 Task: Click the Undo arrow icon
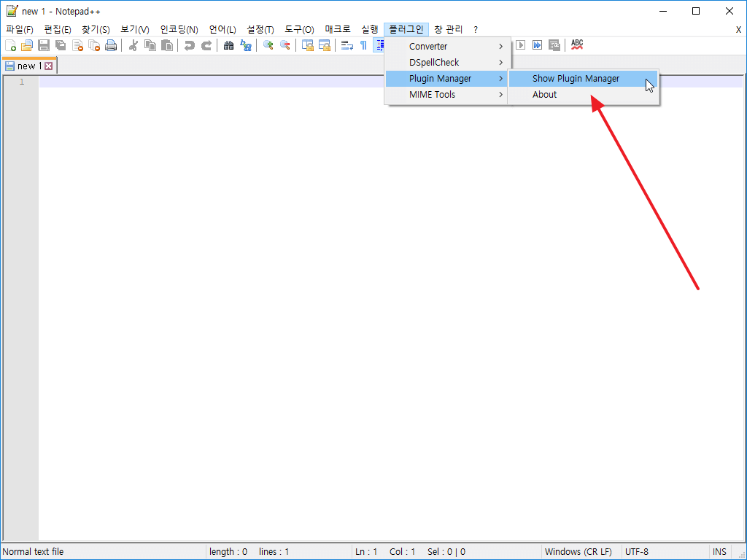190,45
